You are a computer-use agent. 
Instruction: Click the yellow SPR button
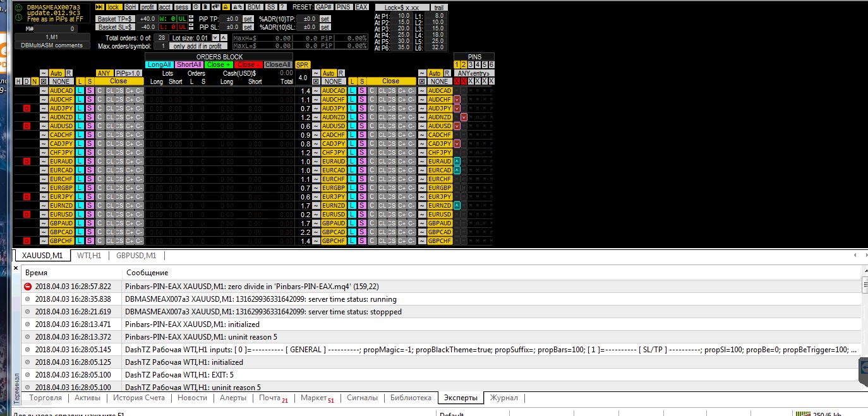pos(303,64)
